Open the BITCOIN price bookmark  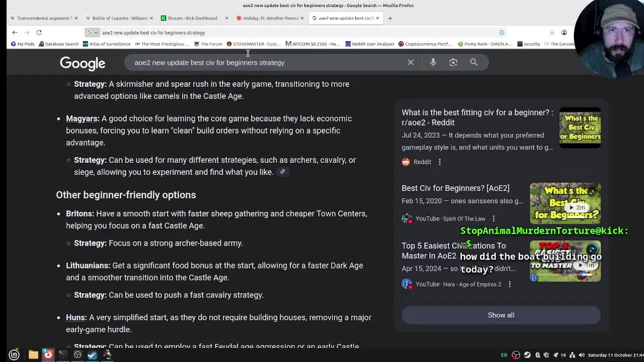tap(313, 44)
